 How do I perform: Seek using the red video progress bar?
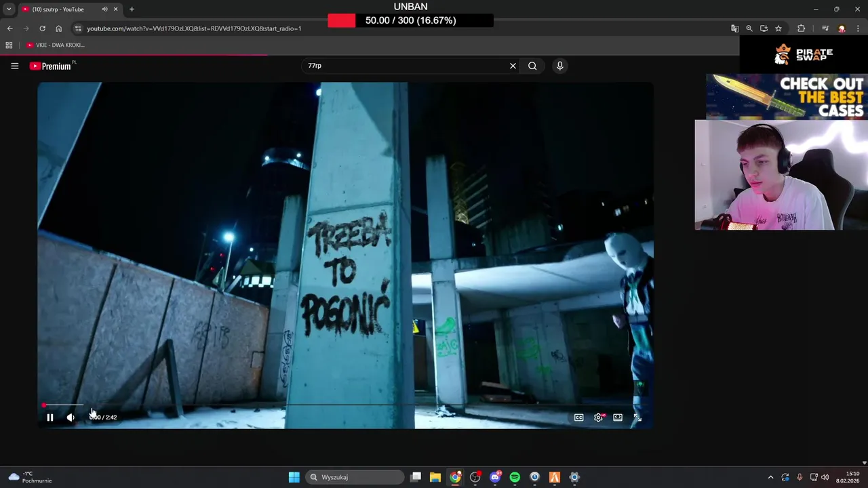tap(344, 405)
